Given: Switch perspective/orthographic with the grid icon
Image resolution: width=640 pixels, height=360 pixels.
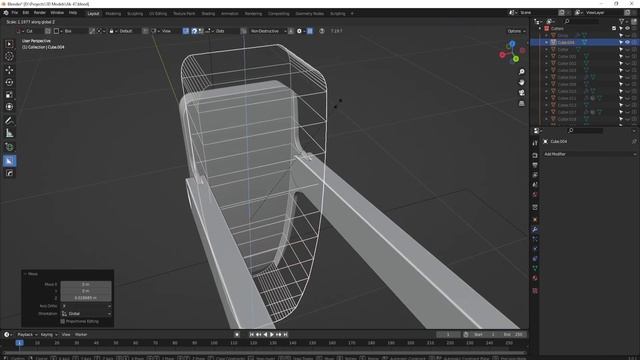Looking at the screenshot, I should 522,104.
